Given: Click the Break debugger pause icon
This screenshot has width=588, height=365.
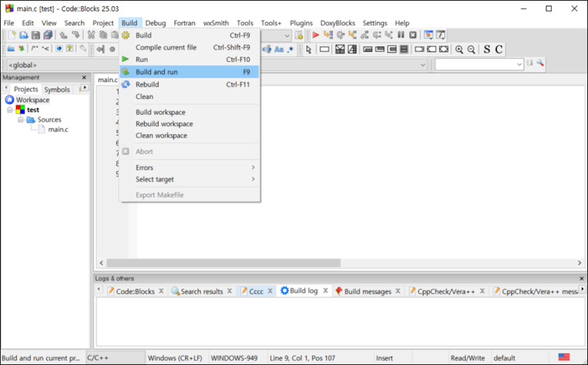Looking at the screenshot, I should pyautogui.click(x=401, y=35).
